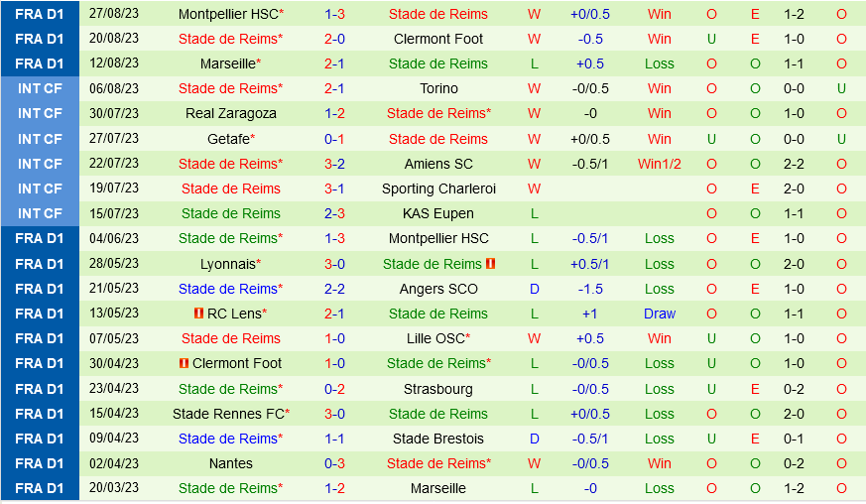Click the red card icon next to RC Lens

198,314
